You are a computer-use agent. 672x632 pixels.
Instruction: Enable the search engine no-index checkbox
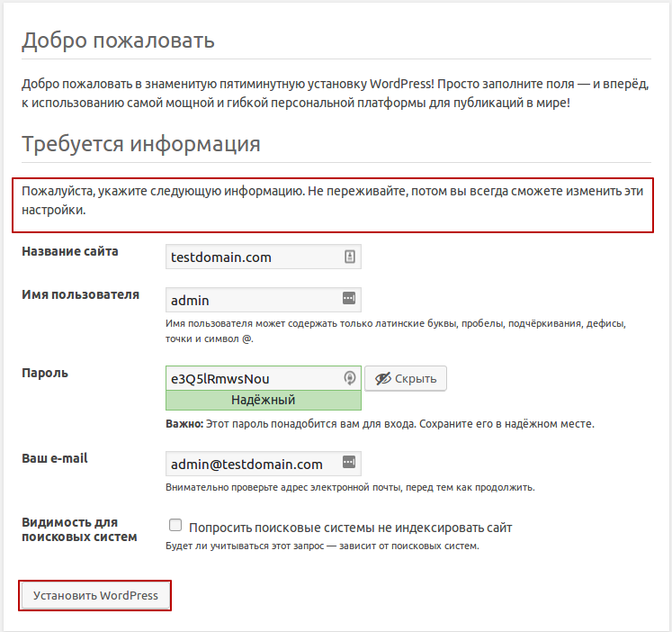tap(175, 527)
